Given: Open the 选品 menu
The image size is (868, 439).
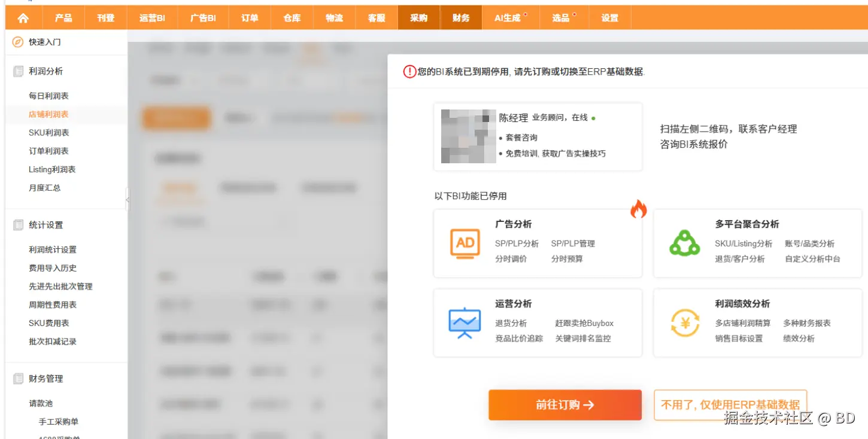Looking at the screenshot, I should click(x=564, y=18).
